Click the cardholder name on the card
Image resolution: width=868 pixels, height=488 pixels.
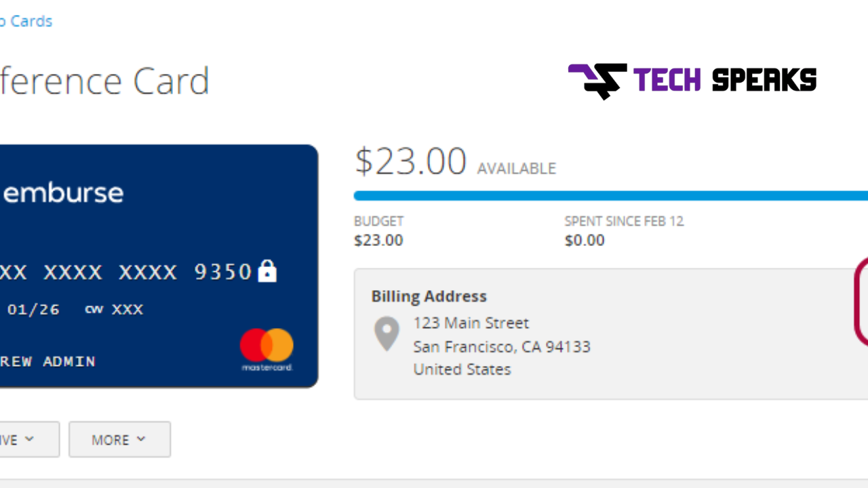click(47, 361)
